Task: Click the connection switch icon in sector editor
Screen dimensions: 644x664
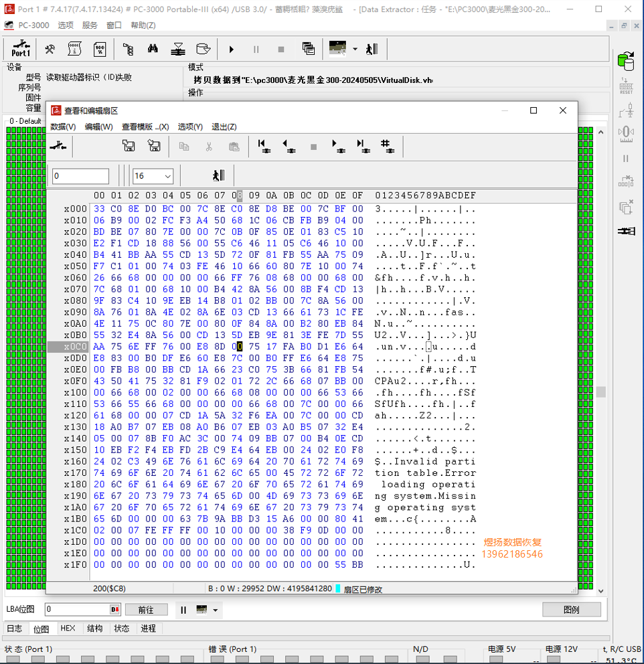Action: click(58, 147)
